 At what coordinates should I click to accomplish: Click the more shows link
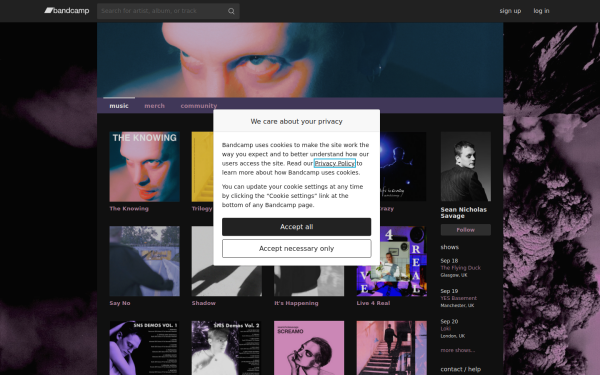458,350
